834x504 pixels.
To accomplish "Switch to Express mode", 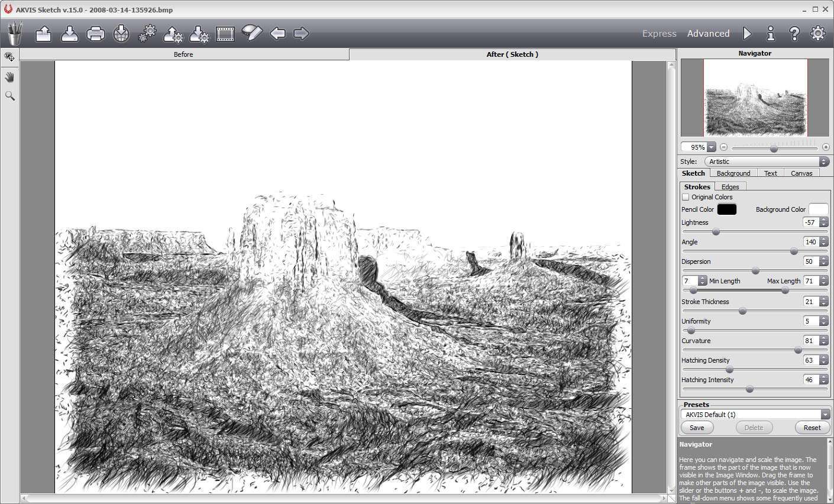I will coord(659,33).
